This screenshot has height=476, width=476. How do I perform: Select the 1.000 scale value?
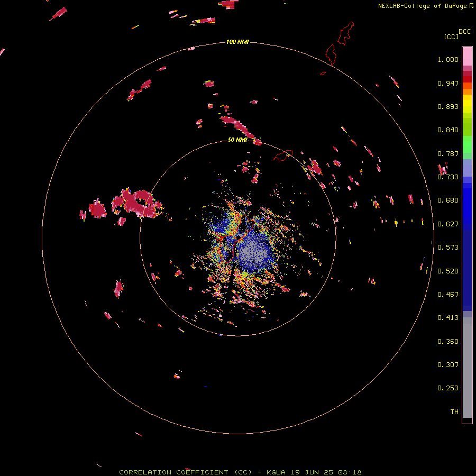click(x=448, y=59)
